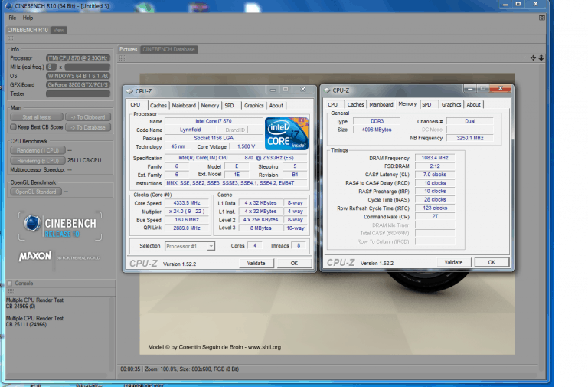The width and height of the screenshot is (588, 387).
Task: Click the CAS# Latency 7.0 clocks value
Action: pos(435,175)
